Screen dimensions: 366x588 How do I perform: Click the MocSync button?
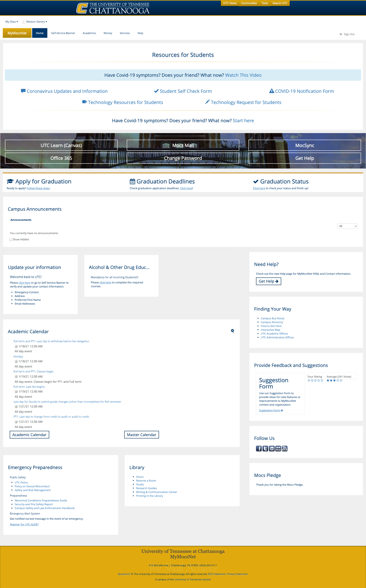[x=305, y=145]
